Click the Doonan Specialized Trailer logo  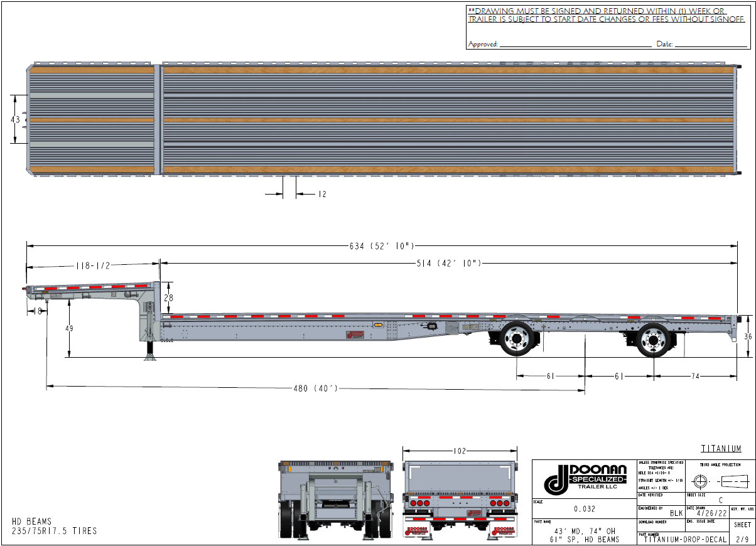click(x=584, y=479)
